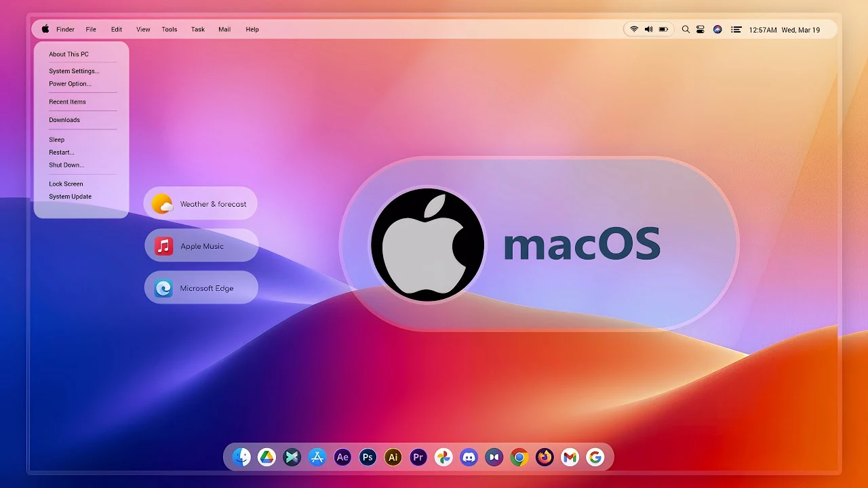Open the Help menu
Image resolution: width=868 pixels, height=488 pixels.
[x=252, y=29]
